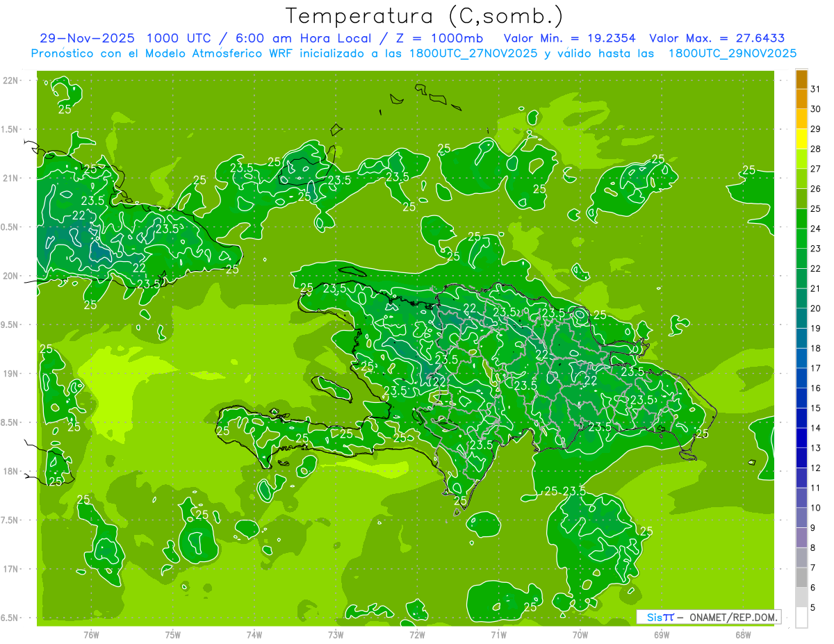Click 'Valor Min. = 19.2354' value
The height and width of the screenshot is (644, 834).
(570, 38)
